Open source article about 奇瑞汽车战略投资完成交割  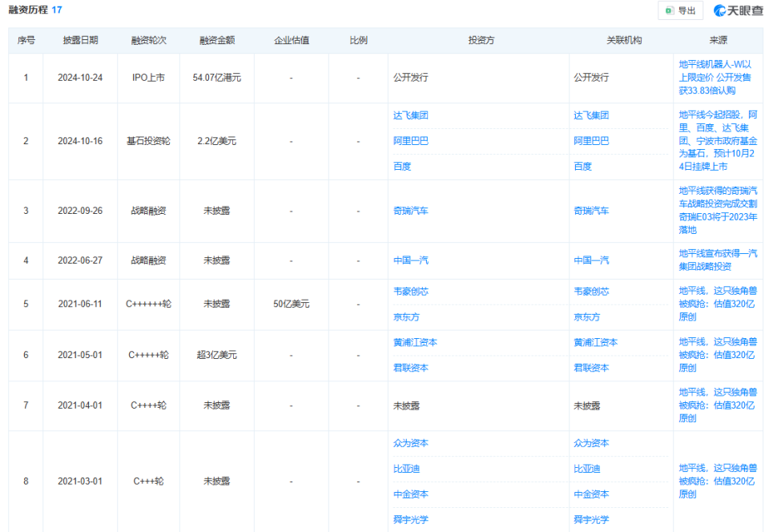click(x=717, y=210)
